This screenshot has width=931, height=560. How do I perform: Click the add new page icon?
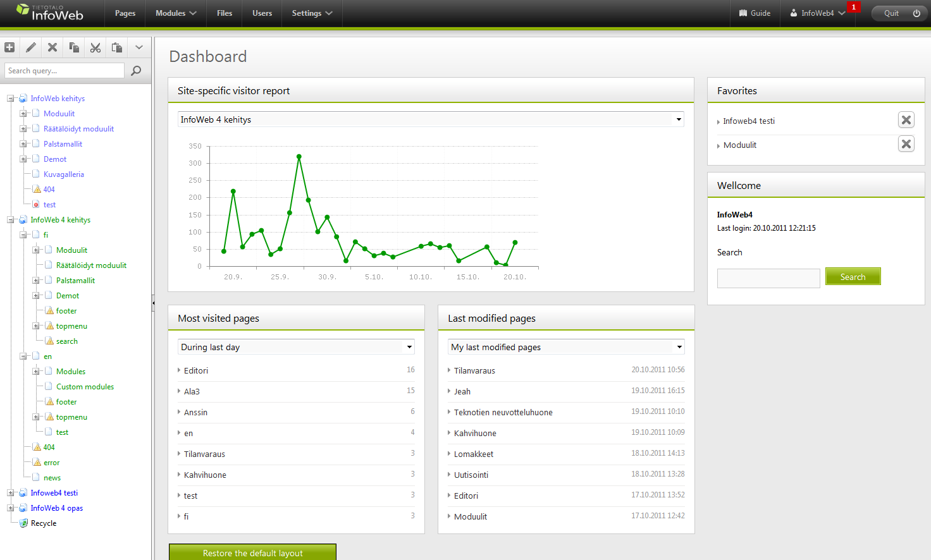pos(9,47)
